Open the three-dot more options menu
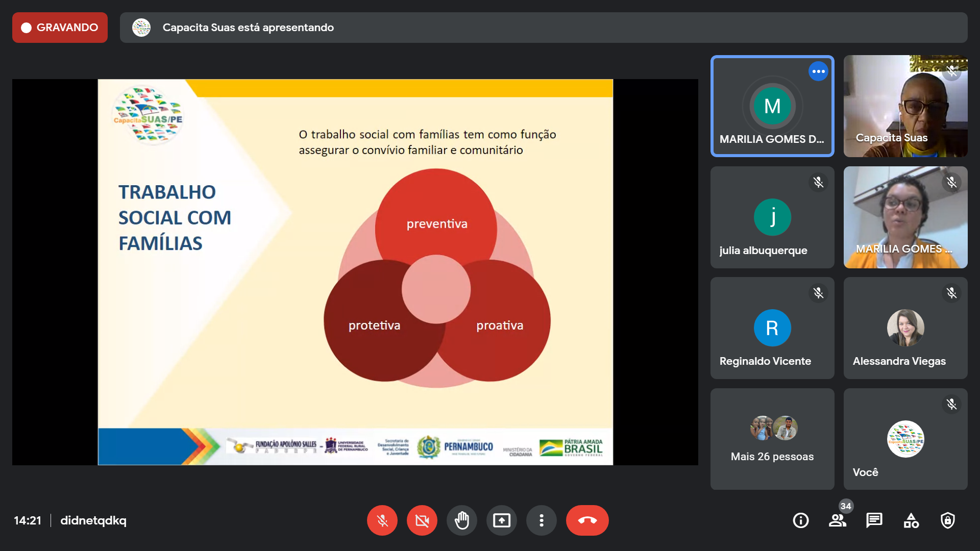980x551 pixels. 541,520
